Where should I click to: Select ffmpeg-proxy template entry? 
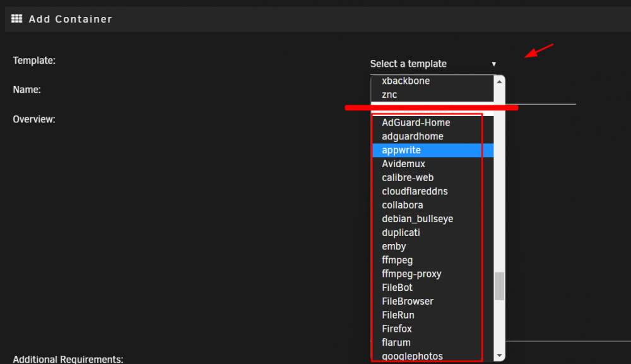(x=432, y=274)
